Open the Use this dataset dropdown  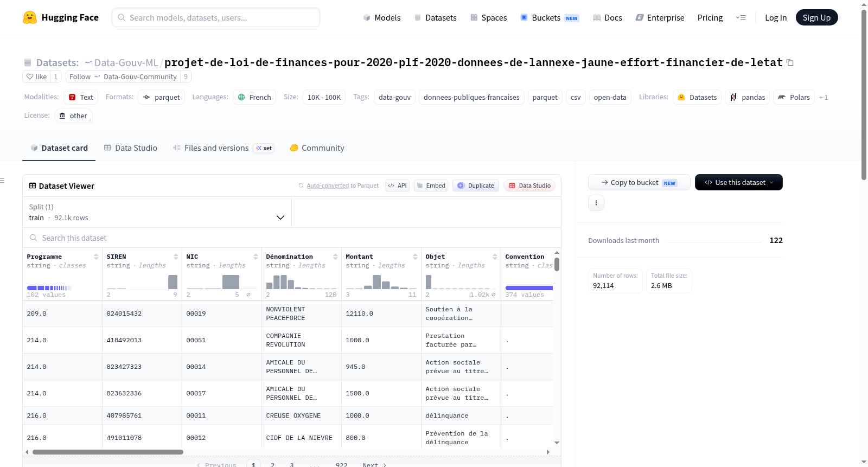tap(739, 182)
